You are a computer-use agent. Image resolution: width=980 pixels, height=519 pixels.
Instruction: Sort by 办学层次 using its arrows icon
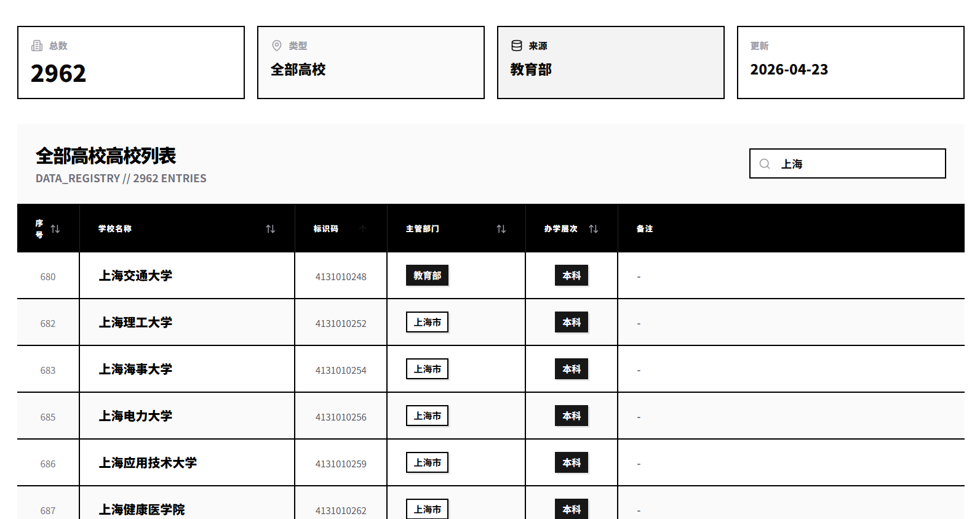[x=593, y=229]
